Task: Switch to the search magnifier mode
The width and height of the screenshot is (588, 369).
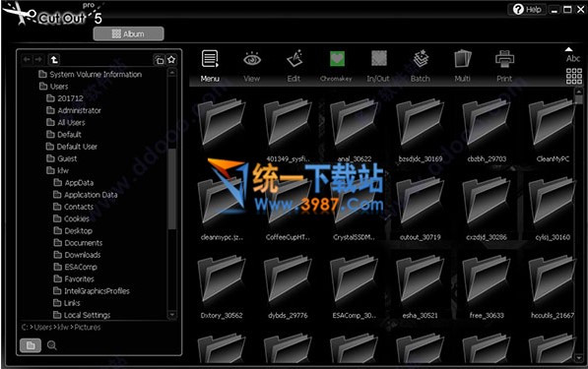Action: (52, 345)
